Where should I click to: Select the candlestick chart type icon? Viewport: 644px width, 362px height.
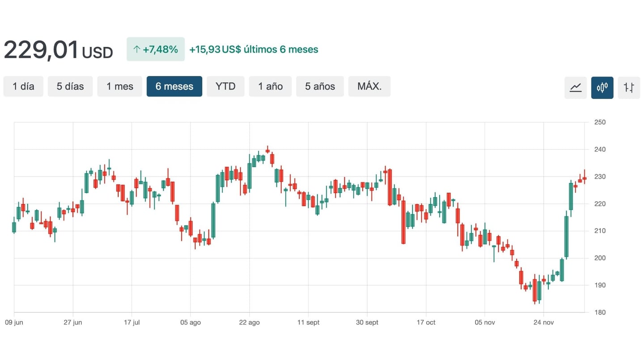pos(602,87)
